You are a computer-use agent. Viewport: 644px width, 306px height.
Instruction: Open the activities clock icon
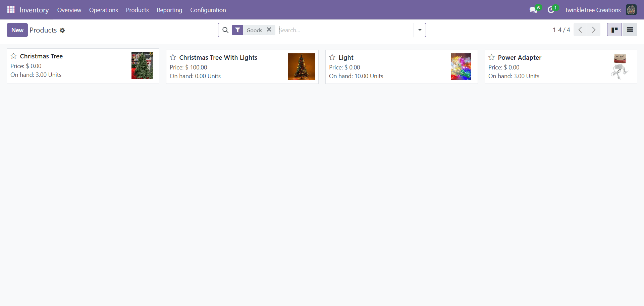pyautogui.click(x=551, y=10)
